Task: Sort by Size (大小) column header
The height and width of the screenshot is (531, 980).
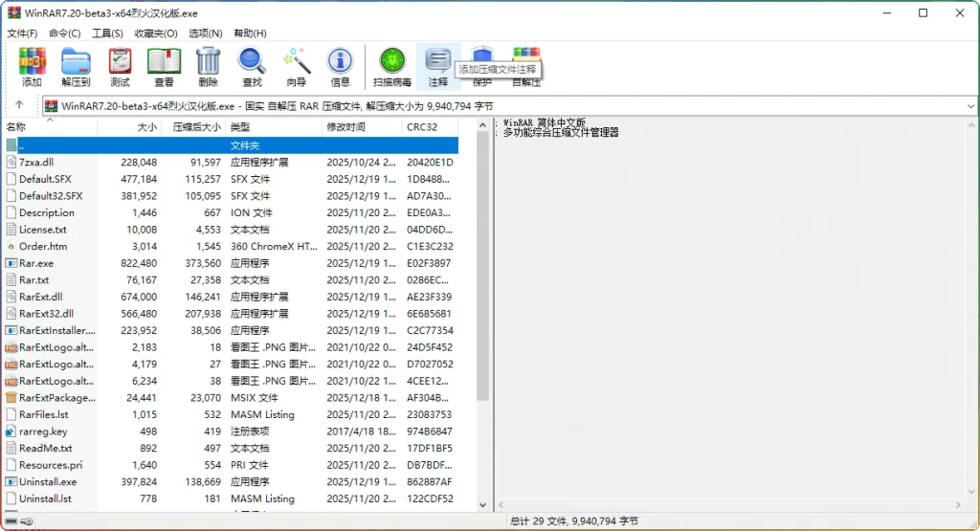Action: pyautogui.click(x=130, y=127)
